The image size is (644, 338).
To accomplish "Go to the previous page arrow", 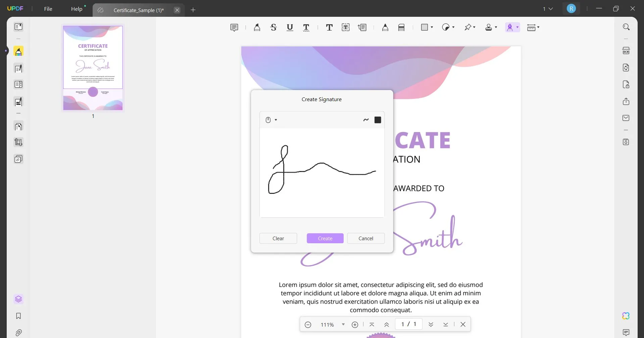I will tap(387, 325).
